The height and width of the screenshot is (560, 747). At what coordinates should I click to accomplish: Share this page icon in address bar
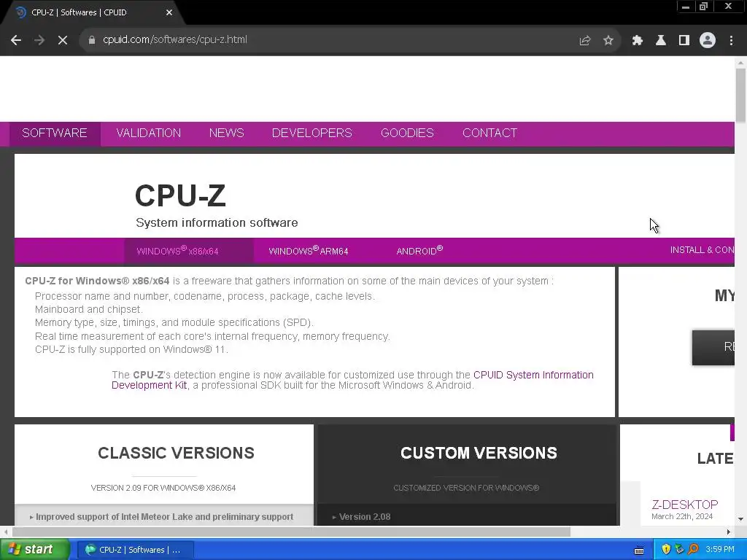coord(584,41)
